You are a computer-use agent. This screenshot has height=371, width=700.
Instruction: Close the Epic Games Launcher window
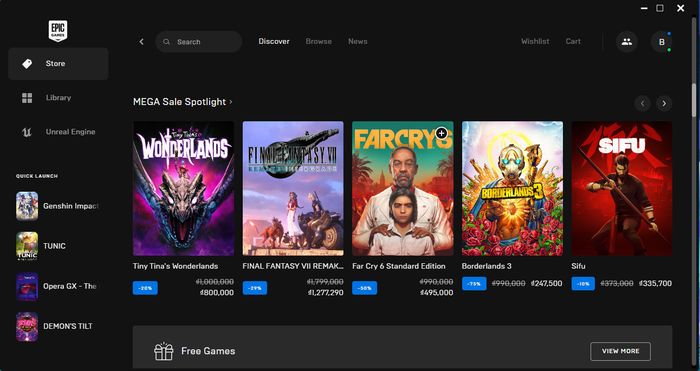point(680,8)
